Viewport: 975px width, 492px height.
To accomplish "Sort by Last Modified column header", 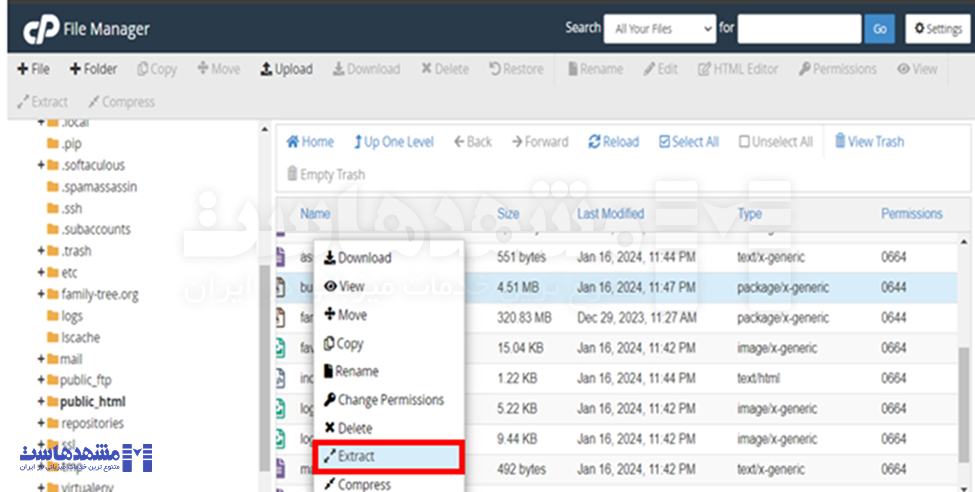I will pyautogui.click(x=611, y=214).
